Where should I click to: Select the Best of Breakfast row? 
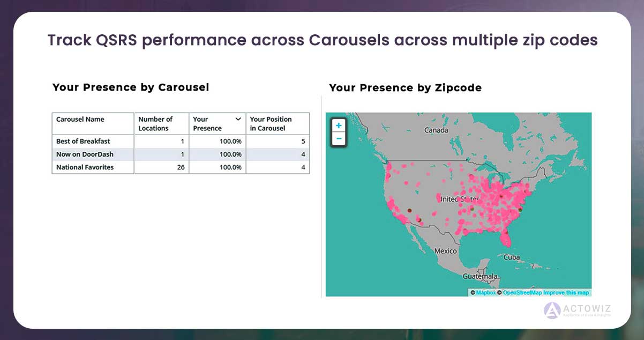click(181, 141)
